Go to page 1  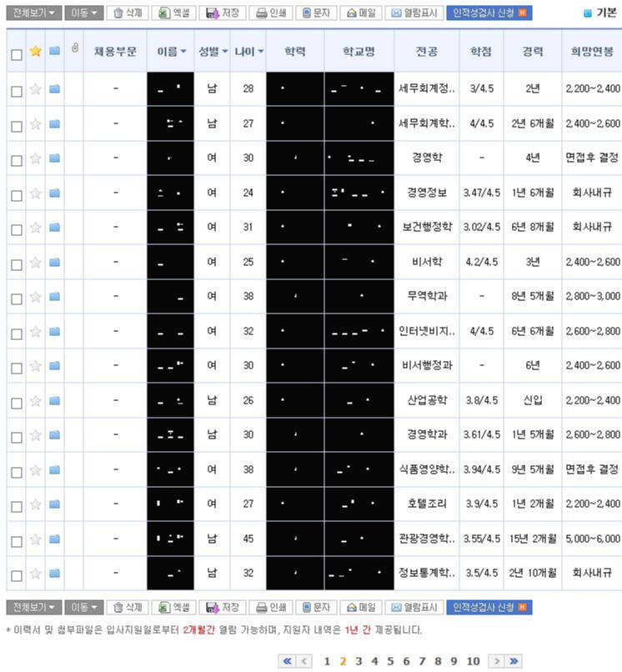pyautogui.click(x=327, y=661)
